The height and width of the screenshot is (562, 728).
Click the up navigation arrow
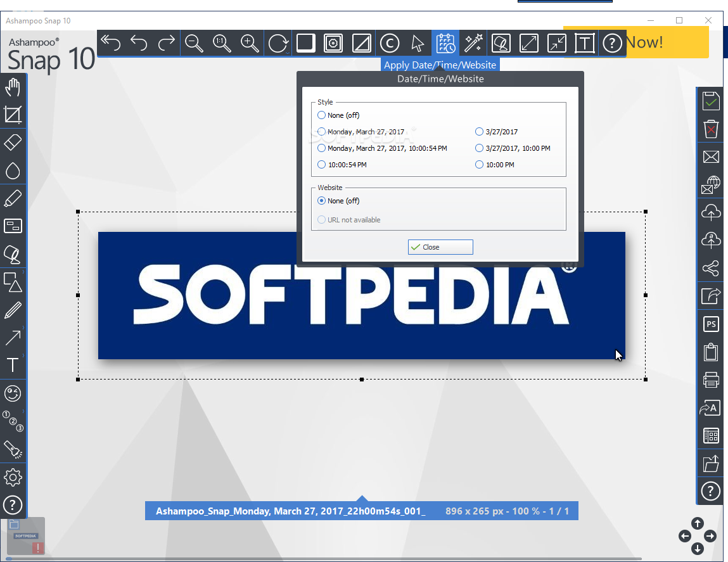pyautogui.click(x=698, y=523)
